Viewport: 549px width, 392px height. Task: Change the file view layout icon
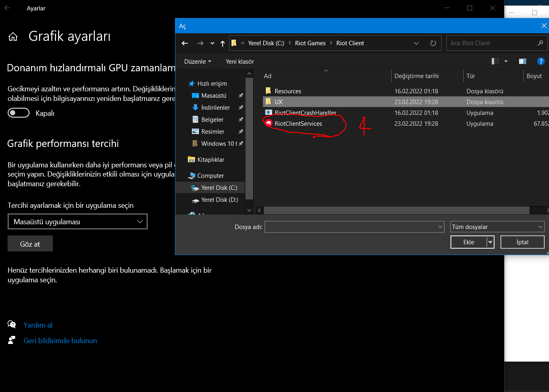point(495,61)
